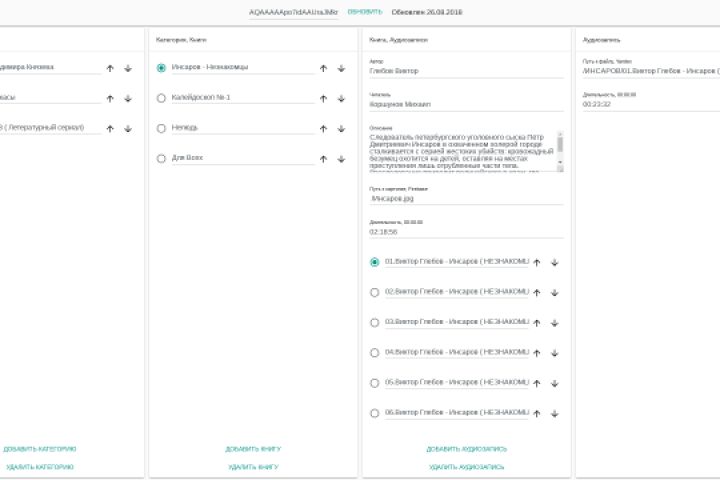
Task: Click ОБНОВИТЬ to refresh data
Action: coord(364,11)
